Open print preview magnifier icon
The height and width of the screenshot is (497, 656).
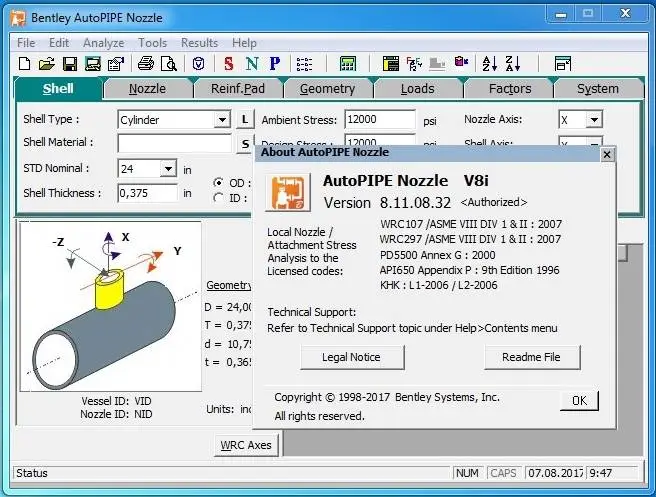[169, 64]
